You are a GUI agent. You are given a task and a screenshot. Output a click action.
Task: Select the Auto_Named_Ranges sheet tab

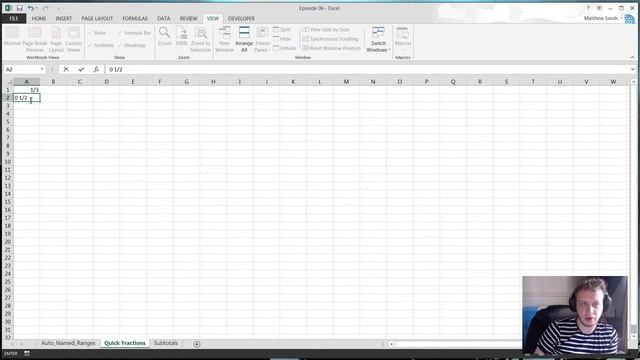pyautogui.click(x=68, y=343)
